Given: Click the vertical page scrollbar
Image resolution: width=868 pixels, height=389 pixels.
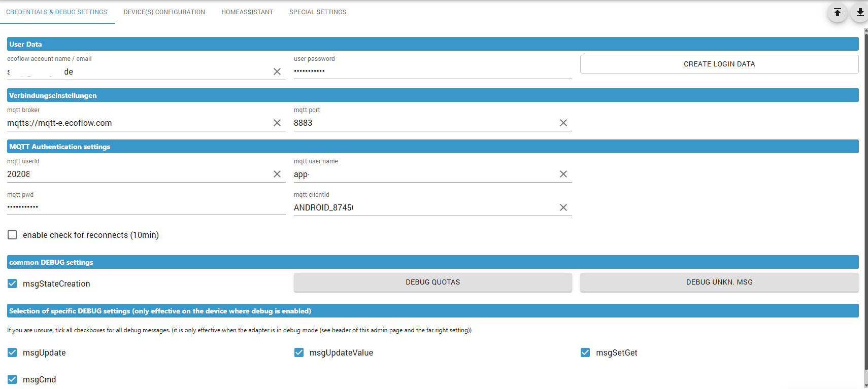Looking at the screenshot, I should coord(866,203).
